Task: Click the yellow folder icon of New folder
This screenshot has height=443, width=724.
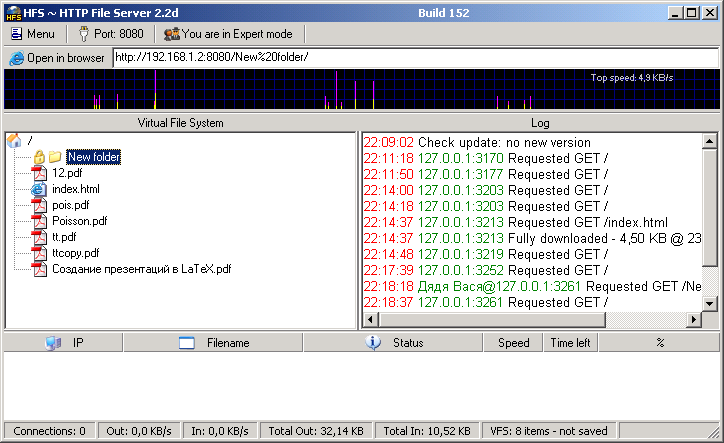Action: tap(55, 157)
